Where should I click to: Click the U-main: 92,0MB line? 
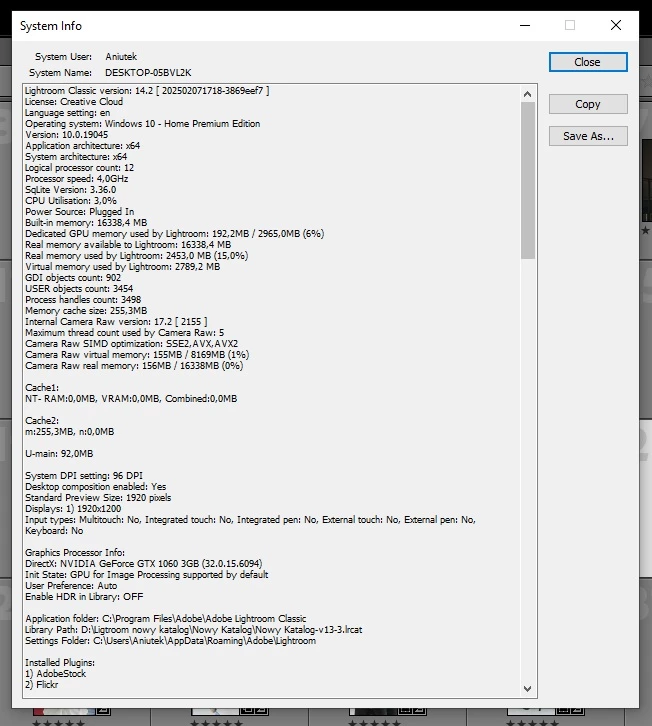[59, 454]
